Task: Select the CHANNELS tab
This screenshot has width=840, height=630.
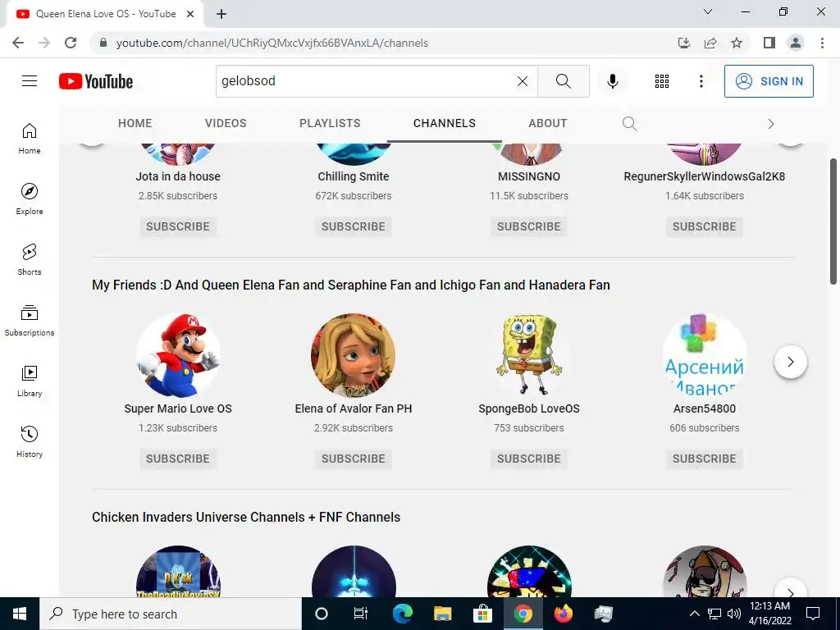Action: click(444, 123)
